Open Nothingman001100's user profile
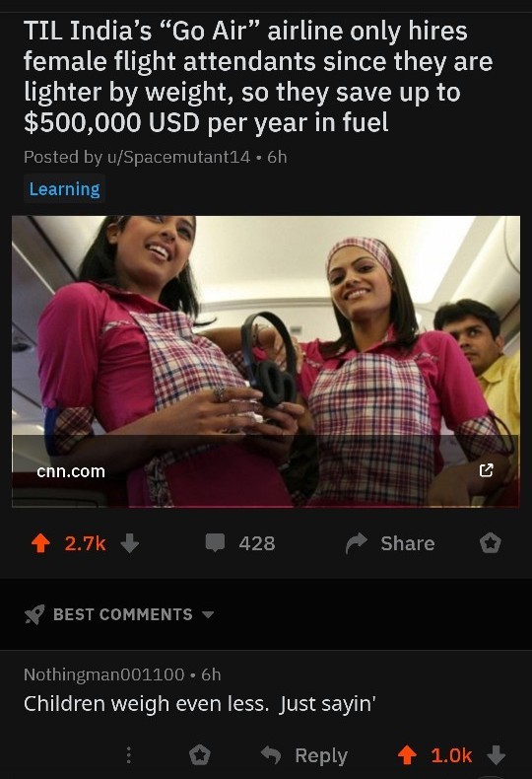The height and width of the screenshot is (779, 532). tap(104, 674)
